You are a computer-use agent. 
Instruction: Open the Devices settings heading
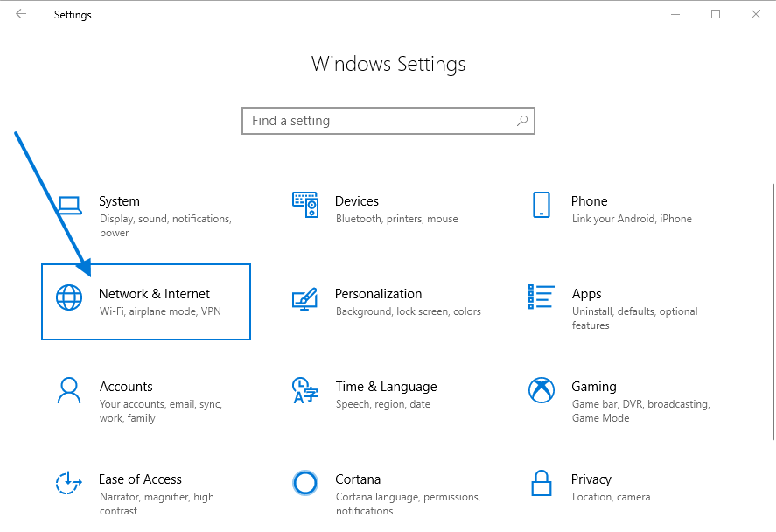coord(357,201)
